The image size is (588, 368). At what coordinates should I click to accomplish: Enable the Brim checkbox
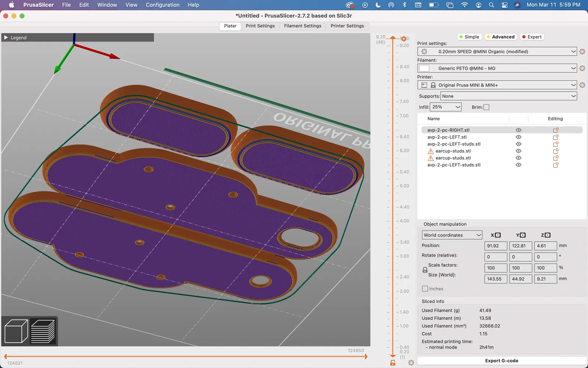pos(486,107)
